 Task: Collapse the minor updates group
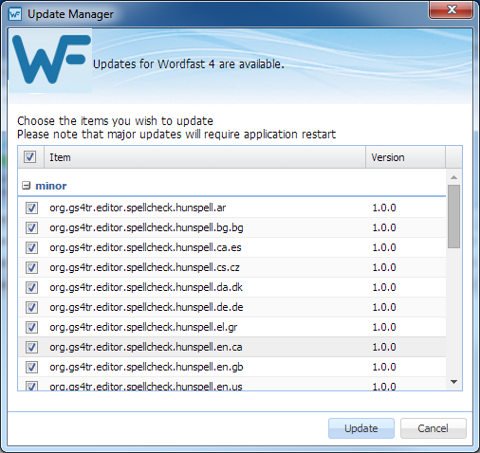[26, 186]
